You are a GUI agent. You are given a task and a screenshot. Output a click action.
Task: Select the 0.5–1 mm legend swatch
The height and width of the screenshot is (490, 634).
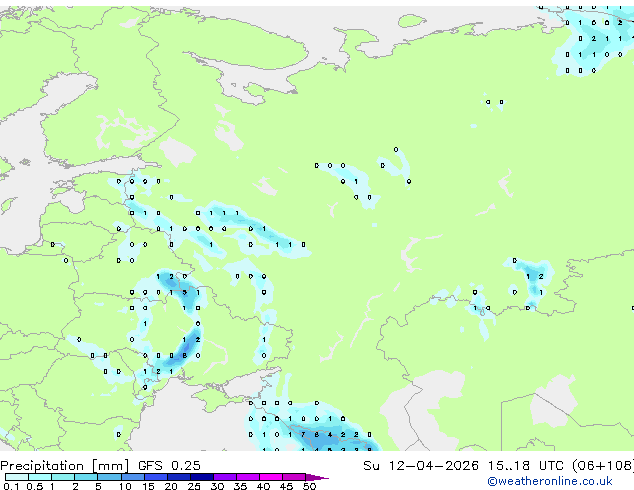point(40,477)
